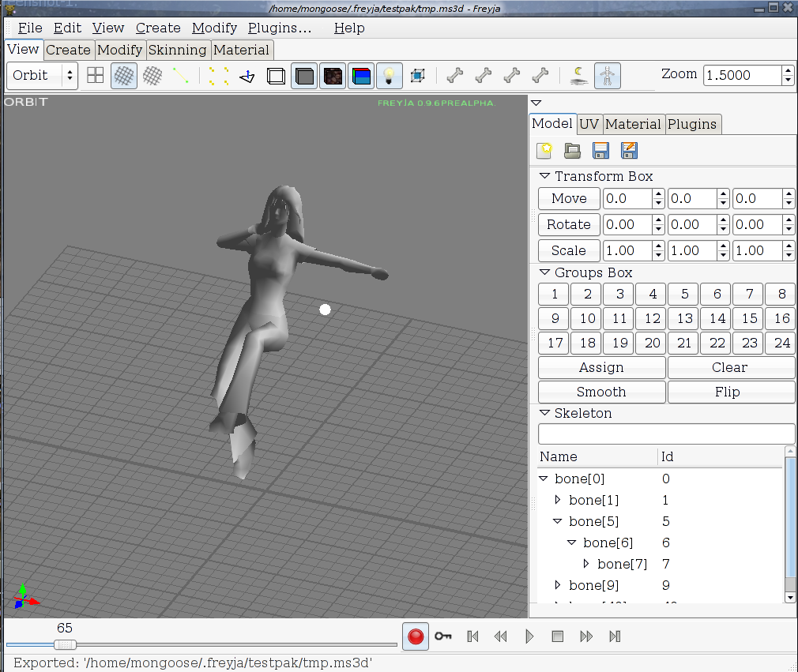Click the Flip button
The image size is (798, 672).
730,392
